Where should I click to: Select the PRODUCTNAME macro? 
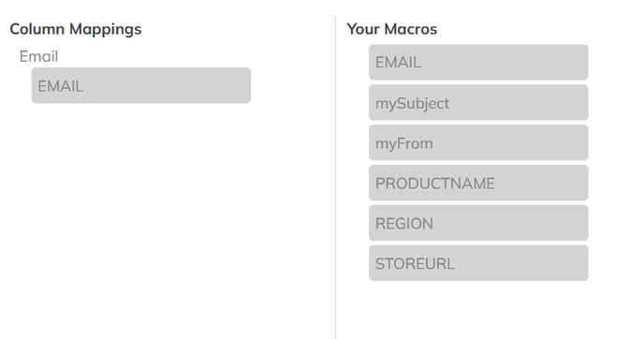click(x=478, y=183)
